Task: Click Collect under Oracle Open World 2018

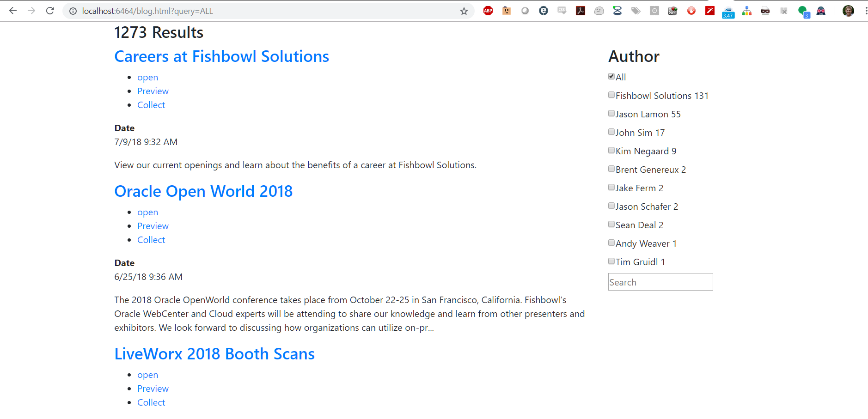Action: tap(151, 240)
